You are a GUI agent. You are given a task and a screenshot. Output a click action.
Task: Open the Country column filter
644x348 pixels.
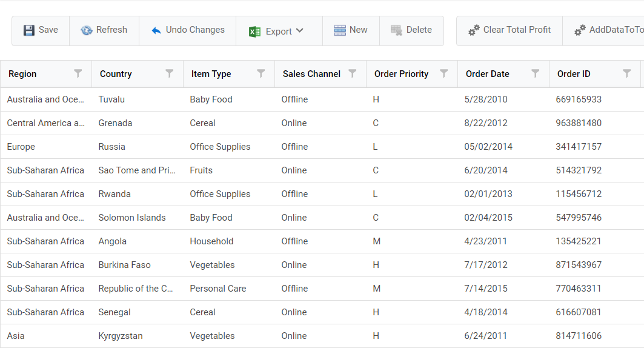pos(169,73)
